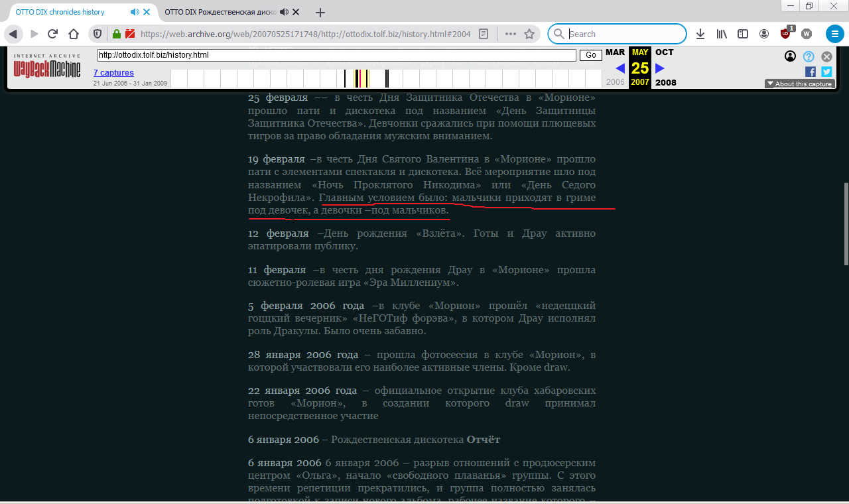Screen dimensions: 849x504
Task: Select 2008 in the Wayback year navigation
Action: 666,83
